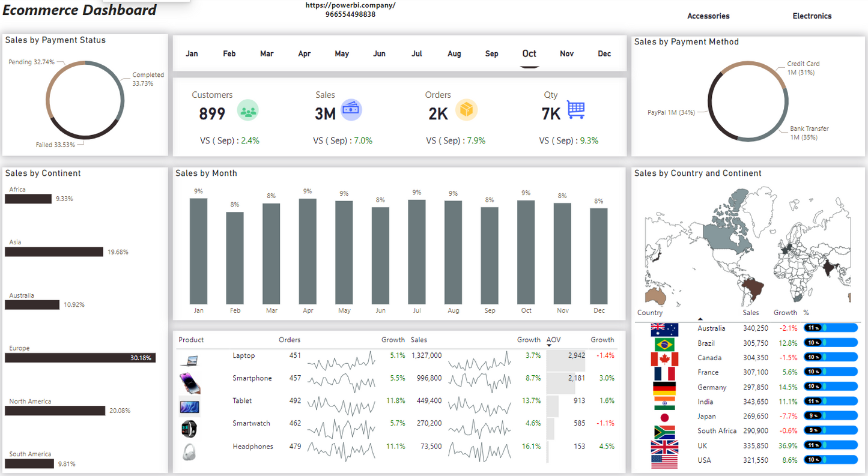Click the Japan flag icon
Screen dimensions: 868x476
[x=664, y=417]
